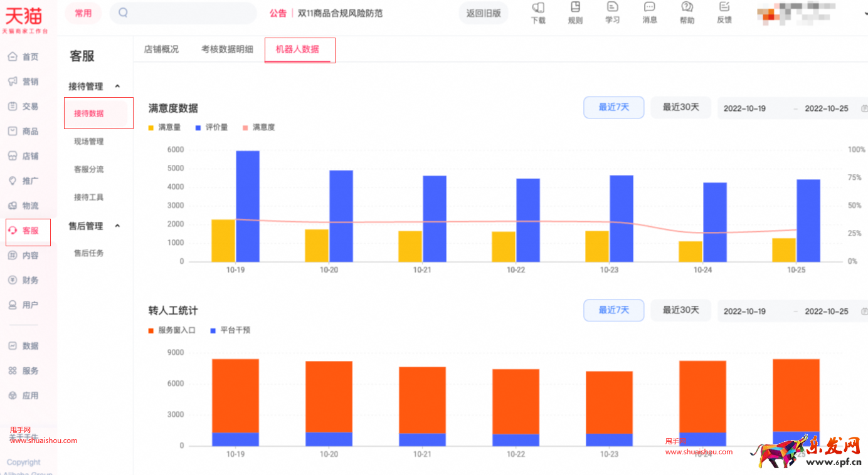Open the 店铺 shop icon
This screenshot has height=475, width=868.
(x=12, y=156)
